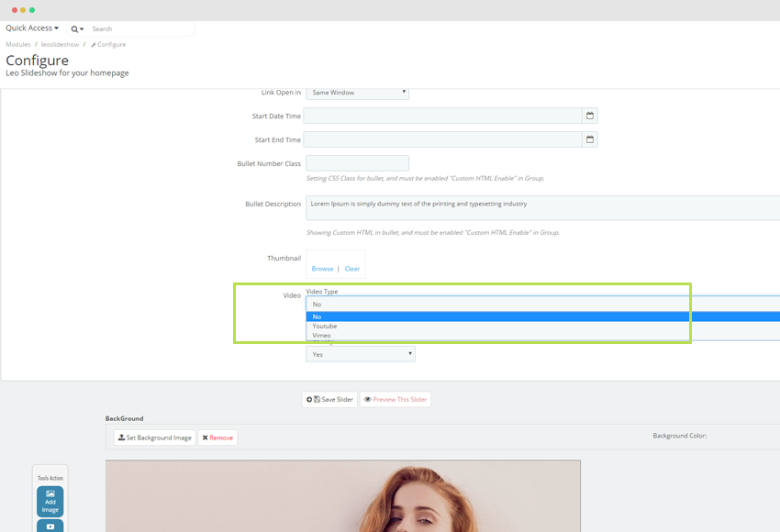Click the red close window button

pyautogui.click(x=15, y=10)
